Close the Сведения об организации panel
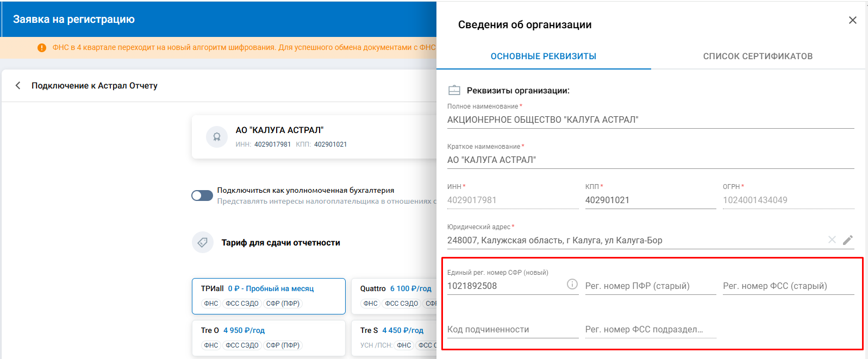This screenshot has height=359, width=868. [852, 20]
